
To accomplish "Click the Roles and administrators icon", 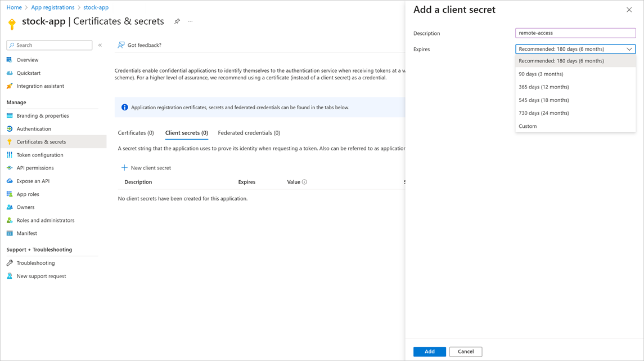I will point(10,220).
